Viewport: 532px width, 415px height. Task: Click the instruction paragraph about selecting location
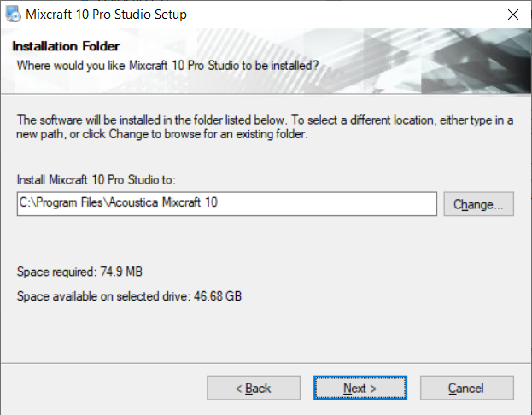point(265,127)
